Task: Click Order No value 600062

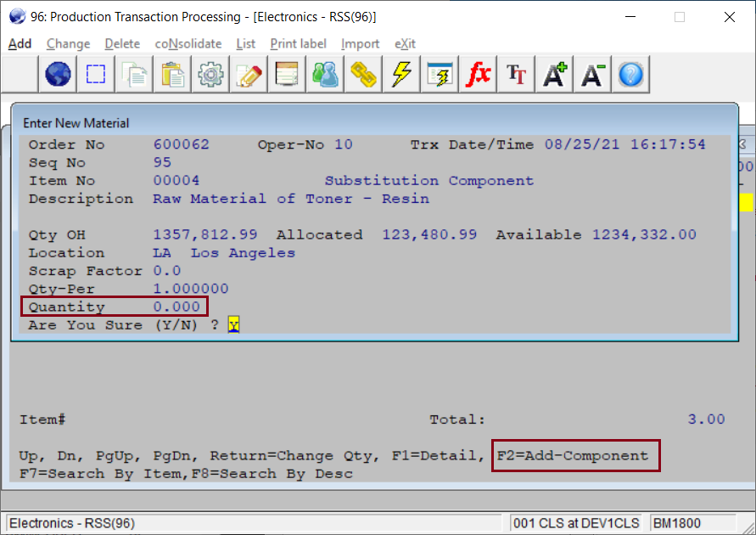Action: 182,144
